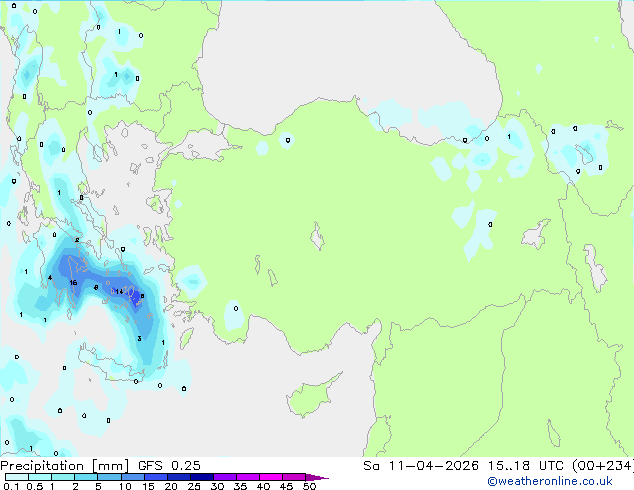Click the '0.5' legend scale label
Image resolution: width=634 pixels, height=490 pixels.
pyautogui.click(x=35, y=486)
